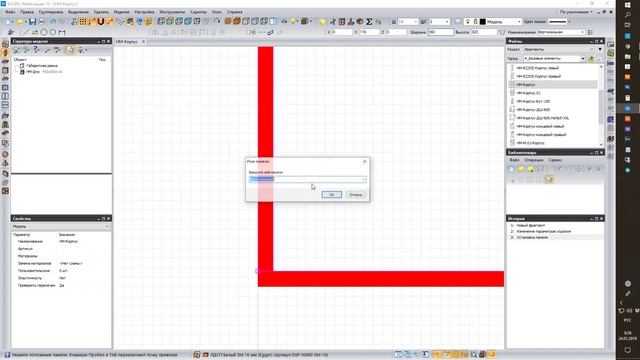The height and width of the screenshot is (360, 640).
Task: Click OK in the panel name dialog
Action: tap(331, 195)
